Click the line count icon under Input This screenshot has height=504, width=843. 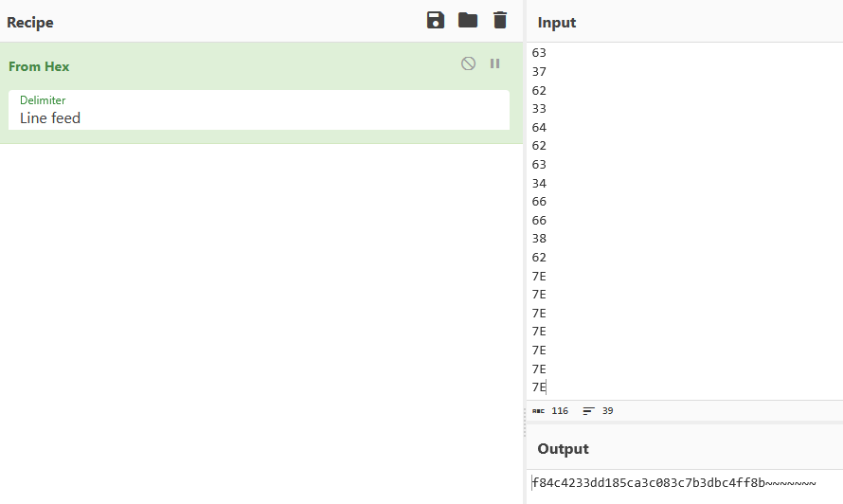click(x=589, y=411)
